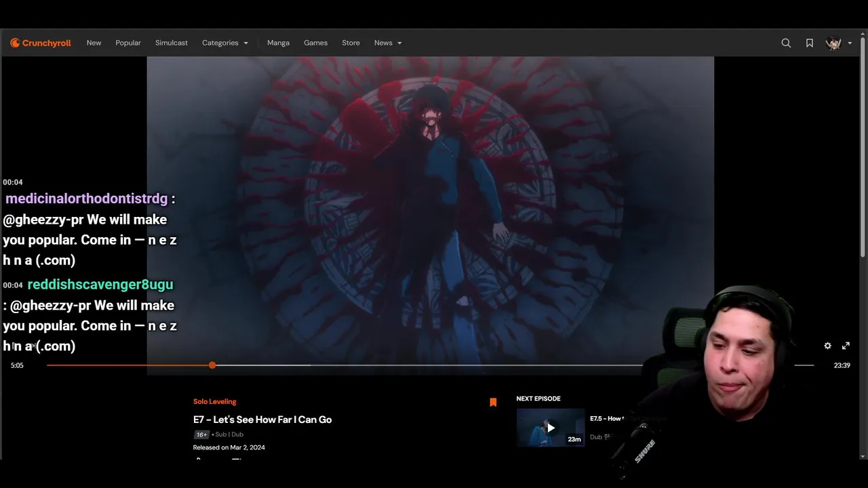Image resolution: width=868 pixels, height=488 pixels.
Task: Click the Released on Mar 2, 2024 text
Action: pos(229,447)
